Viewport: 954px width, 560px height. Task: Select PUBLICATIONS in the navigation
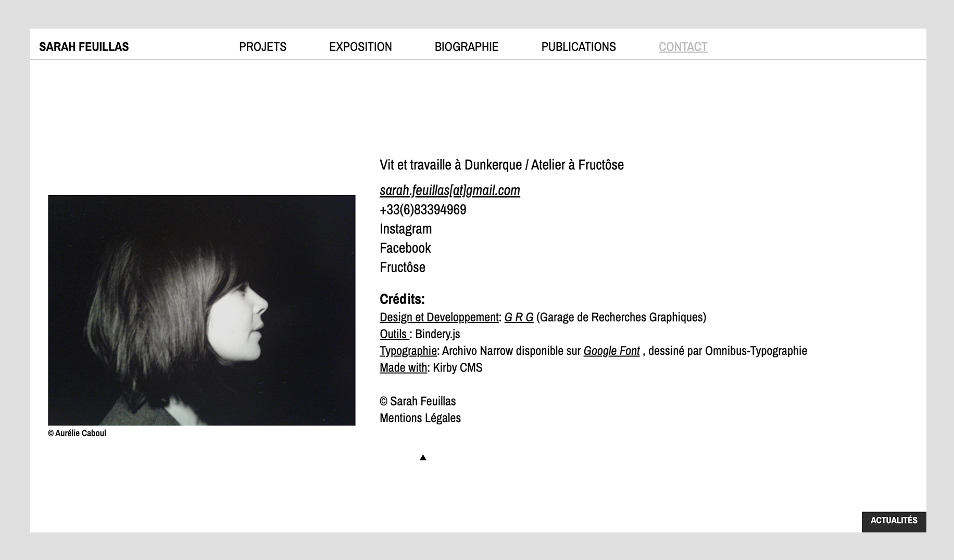pyautogui.click(x=579, y=46)
